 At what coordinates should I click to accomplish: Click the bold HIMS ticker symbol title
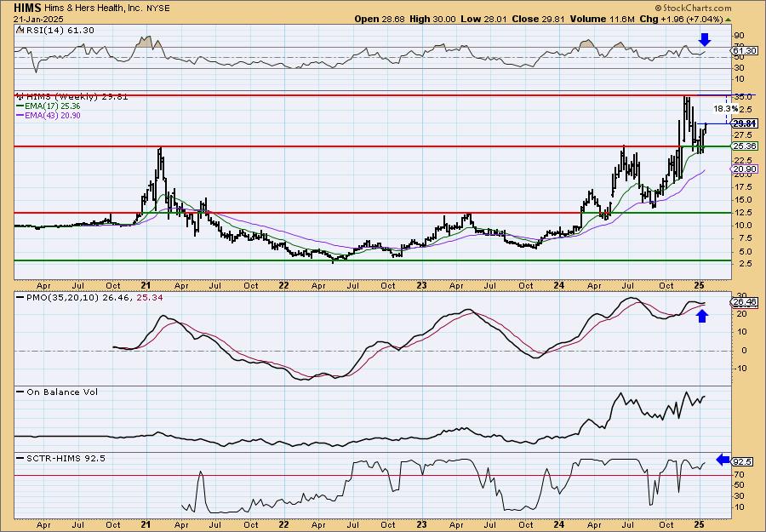[28, 8]
